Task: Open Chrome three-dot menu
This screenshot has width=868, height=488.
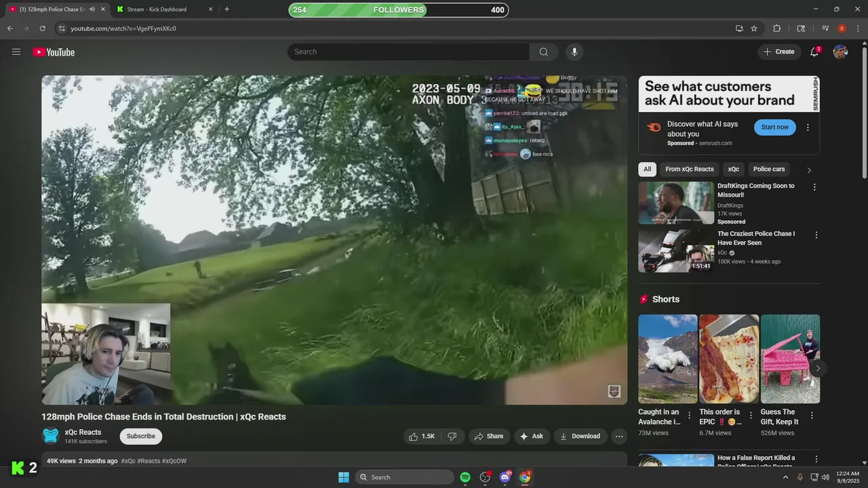Action: point(857,28)
